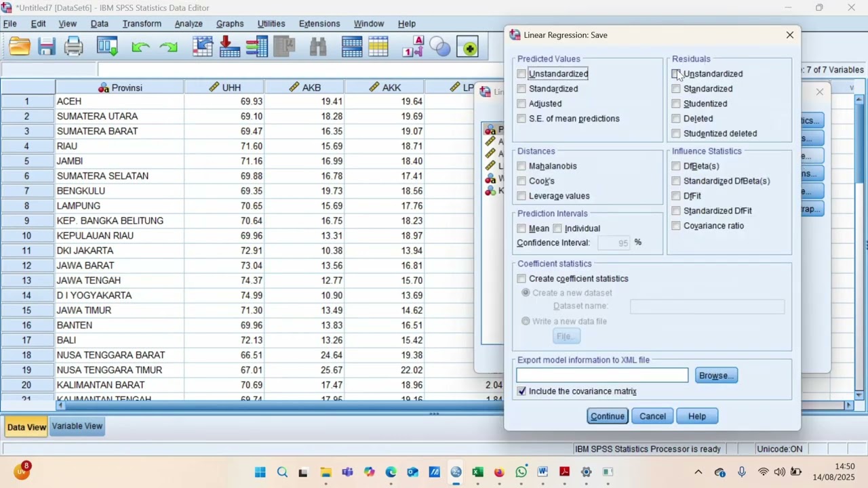Select the blue split-table toolbar icon
Image resolution: width=868 pixels, height=488 pixels.
(352, 47)
